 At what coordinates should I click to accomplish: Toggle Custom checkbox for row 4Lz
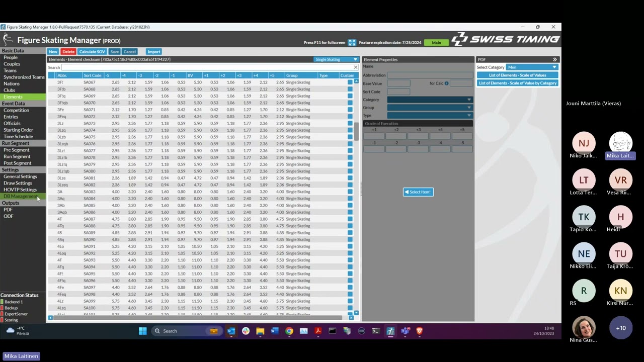point(350,301)
